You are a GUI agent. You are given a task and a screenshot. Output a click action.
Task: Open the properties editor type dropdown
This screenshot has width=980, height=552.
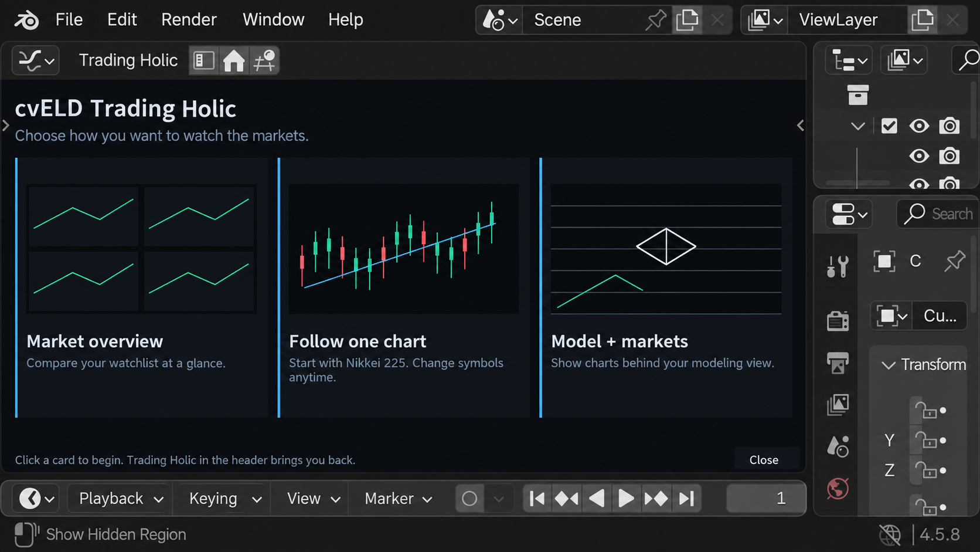coord(849,214)
